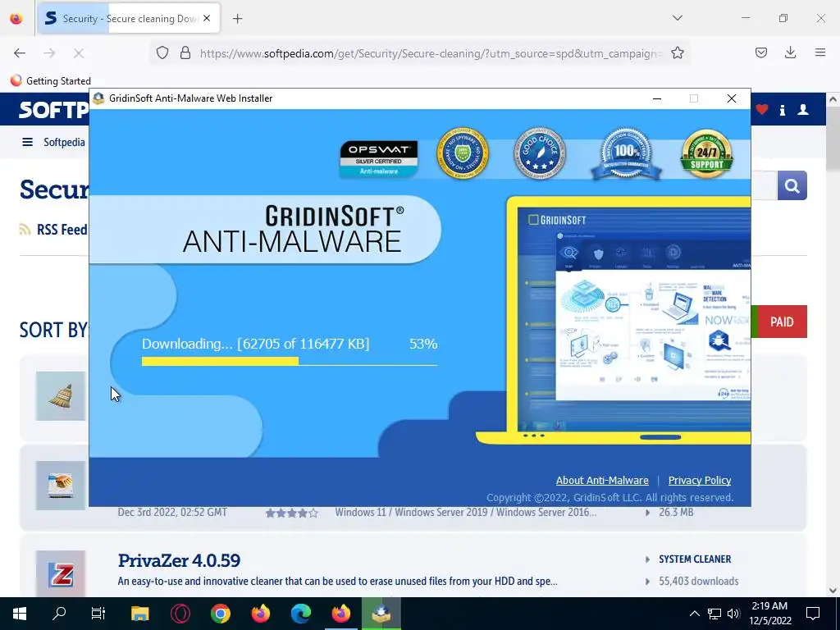Open the network icon in the tray
The width and height of the screenshot is (840, 630).
[714, 614]
